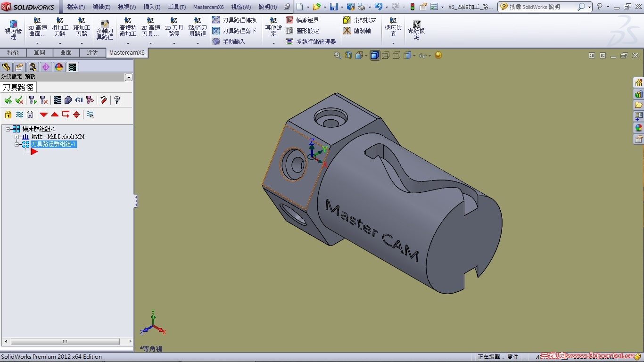This screenshot has height=362, width=644.
Task: Toggle toolpath display wave icon
Action: [19, 115]
